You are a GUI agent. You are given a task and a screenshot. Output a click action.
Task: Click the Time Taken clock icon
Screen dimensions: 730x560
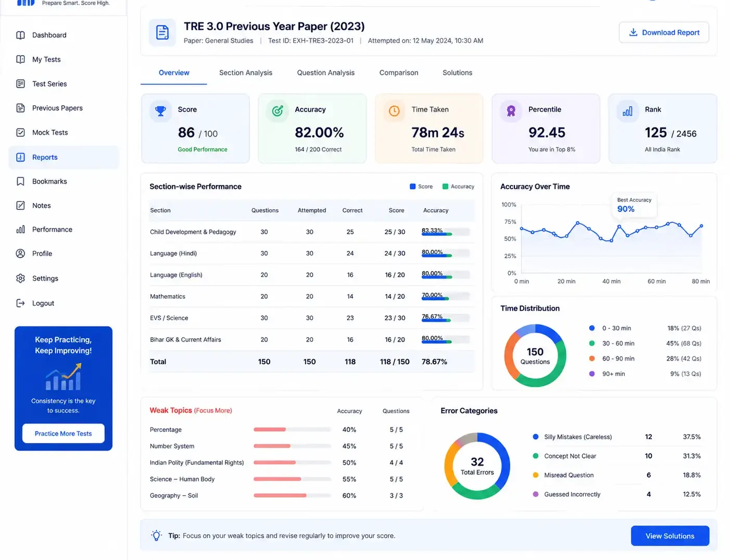pos(394,110)
